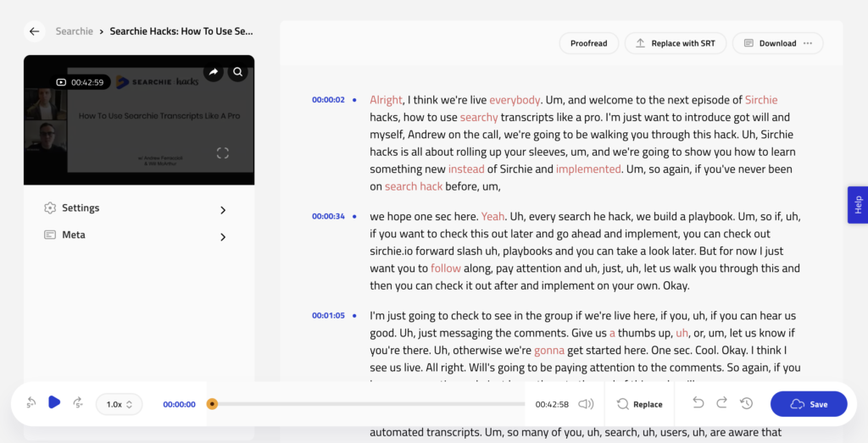Open version history clock icon

[x=746, y=404]
